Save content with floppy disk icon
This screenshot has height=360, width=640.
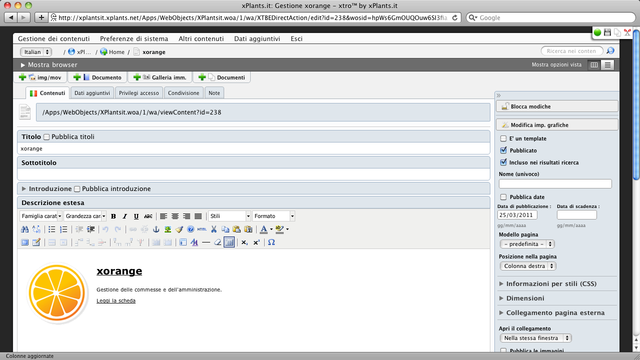(607, 33)
